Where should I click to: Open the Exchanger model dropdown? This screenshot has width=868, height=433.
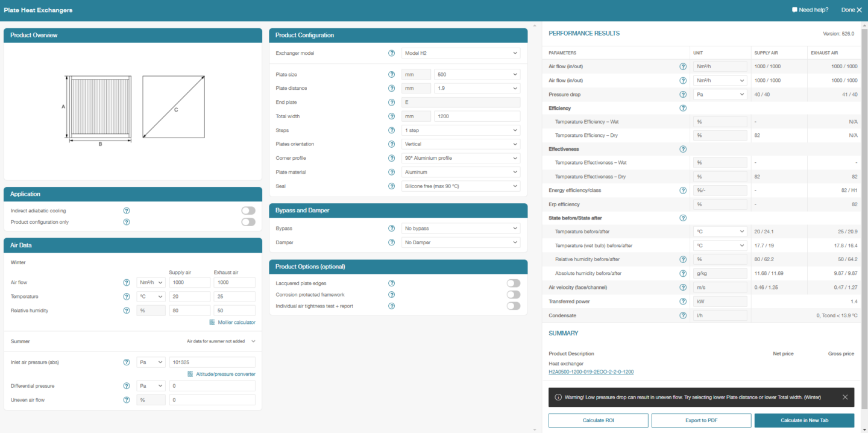click(x=461, y=53)
